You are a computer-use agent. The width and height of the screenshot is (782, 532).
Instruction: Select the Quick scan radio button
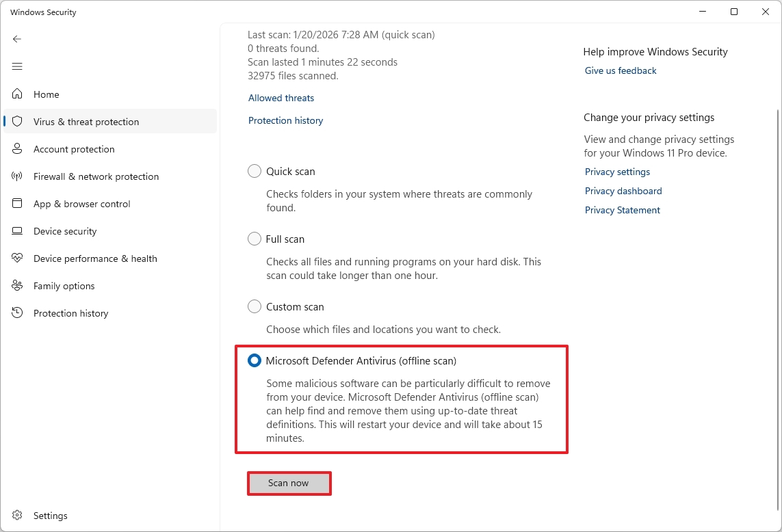(254, 171)
